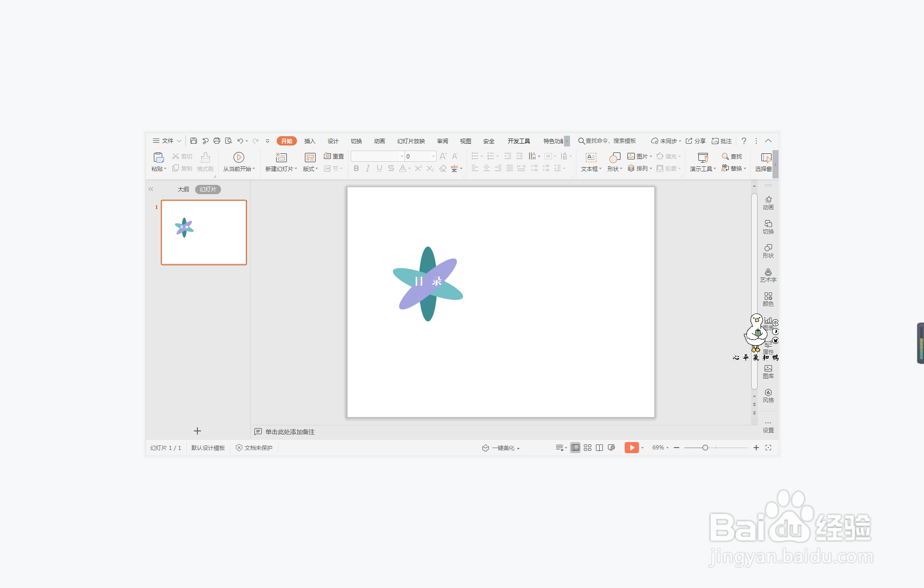Click 单击此处添加备注 to add notes
Image resolution: width=924 pixels, height=588 pixels.
click(x=290, y=432)
